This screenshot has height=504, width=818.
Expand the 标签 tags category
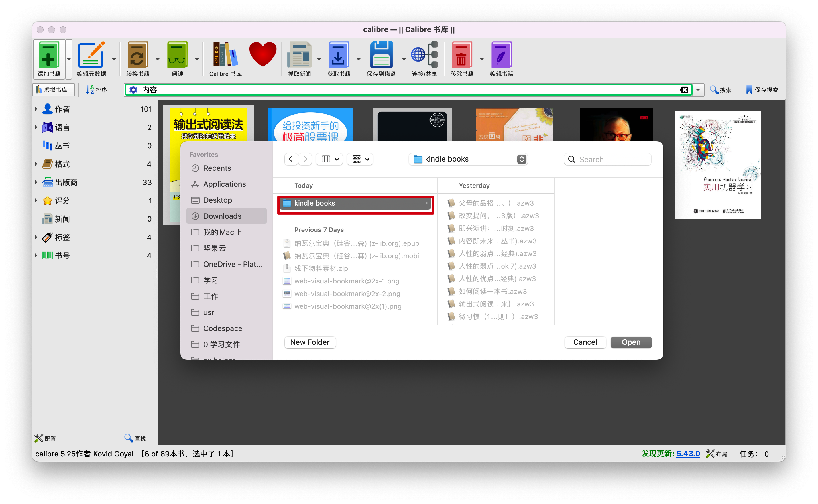36,237
